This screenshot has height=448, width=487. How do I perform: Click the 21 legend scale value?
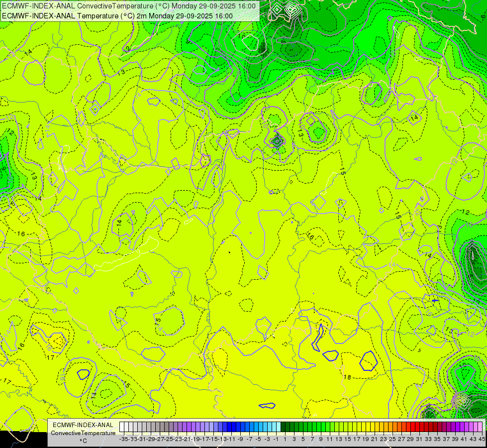pyautogui.click(x=374, y=440)
